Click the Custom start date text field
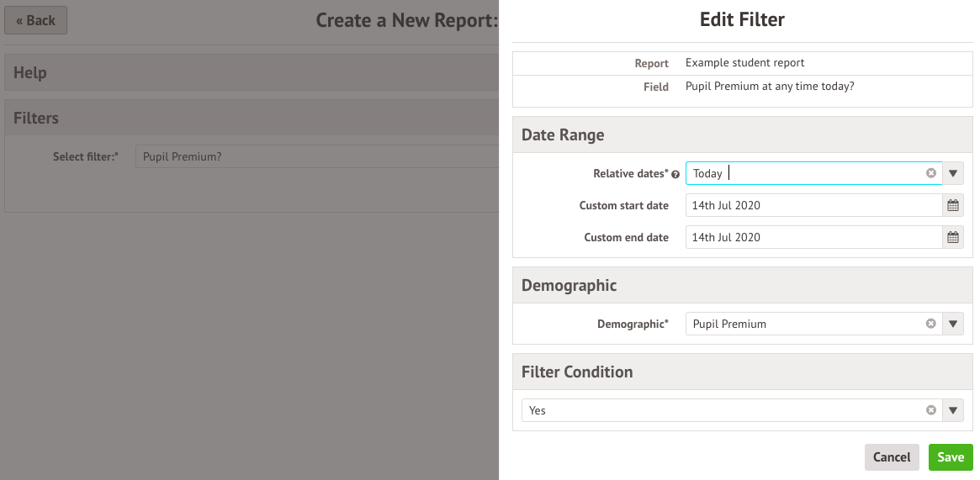 click(812, 205)
